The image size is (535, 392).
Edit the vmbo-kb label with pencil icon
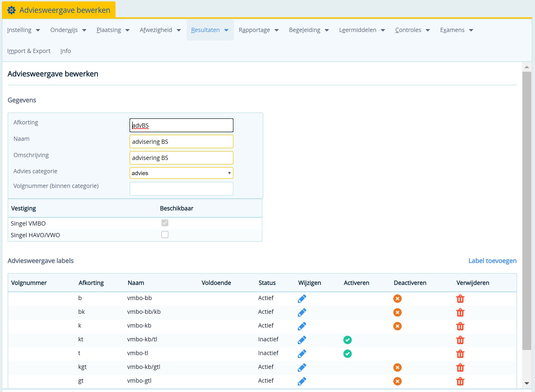pos(302,326)
